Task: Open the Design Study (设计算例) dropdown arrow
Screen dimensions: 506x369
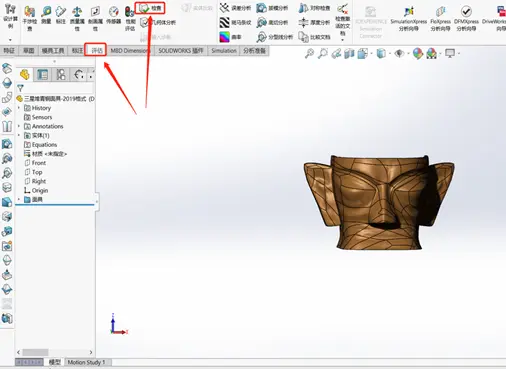Action: click(10, 40)
